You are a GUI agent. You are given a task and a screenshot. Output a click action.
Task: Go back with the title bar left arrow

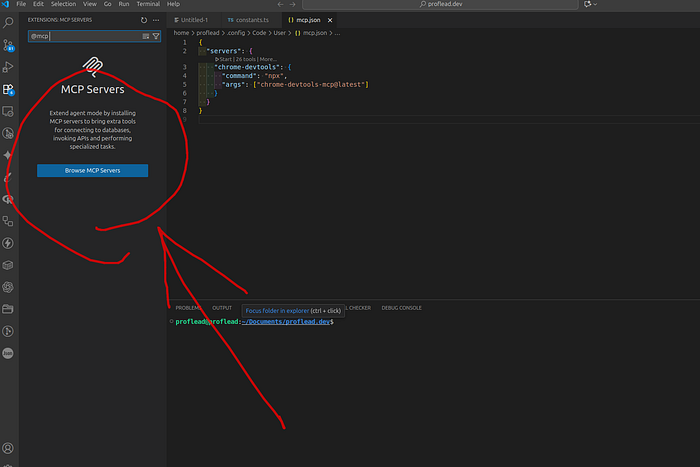[x=280, y=4]
